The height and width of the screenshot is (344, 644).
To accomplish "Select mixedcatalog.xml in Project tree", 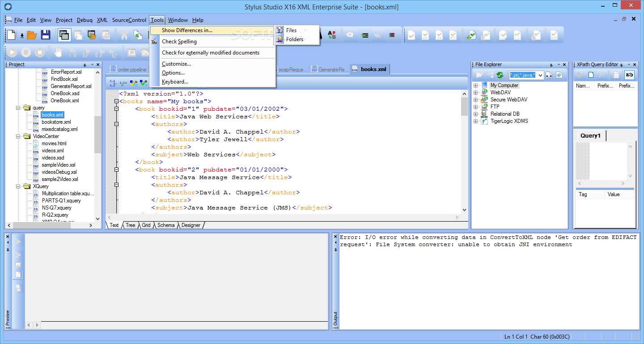I will [59, 129].
